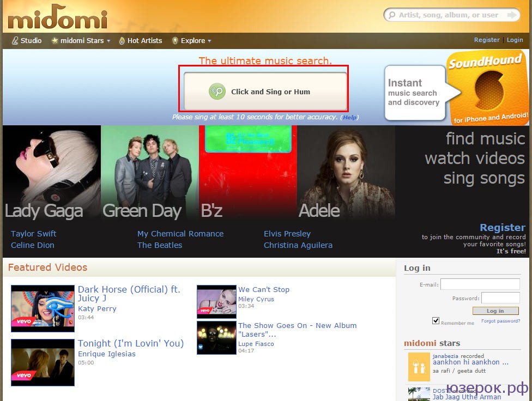Click the Hot Artists flame icon
Viewport: 532px width, 401px height.
[122, 41]
